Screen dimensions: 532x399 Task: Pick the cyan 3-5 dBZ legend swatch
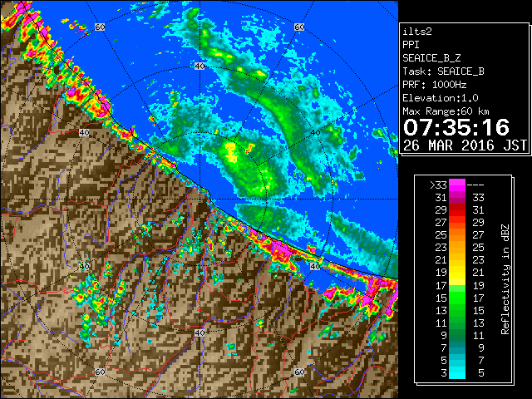click(457, 373)
